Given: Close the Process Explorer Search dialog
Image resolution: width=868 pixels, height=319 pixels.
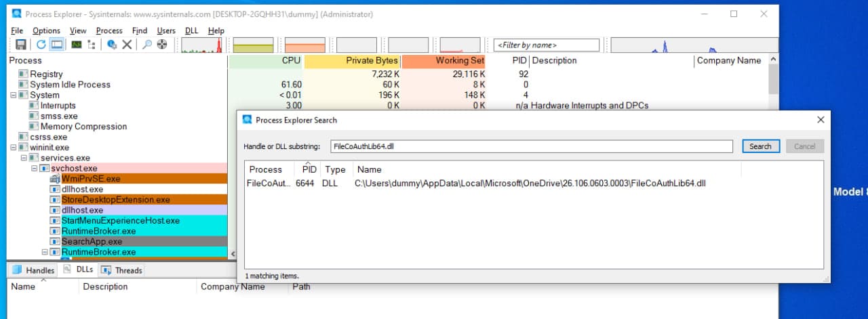Looking at the screenshot, I should [821, 120].
